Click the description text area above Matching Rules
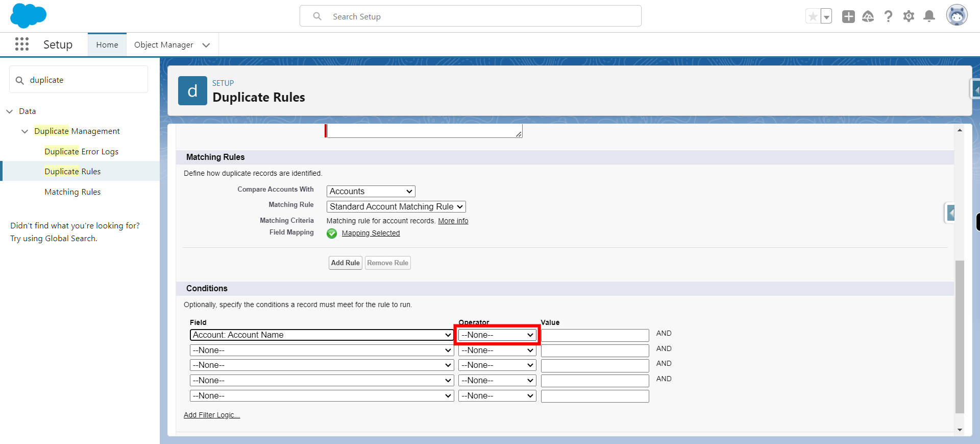 [425, 131]
